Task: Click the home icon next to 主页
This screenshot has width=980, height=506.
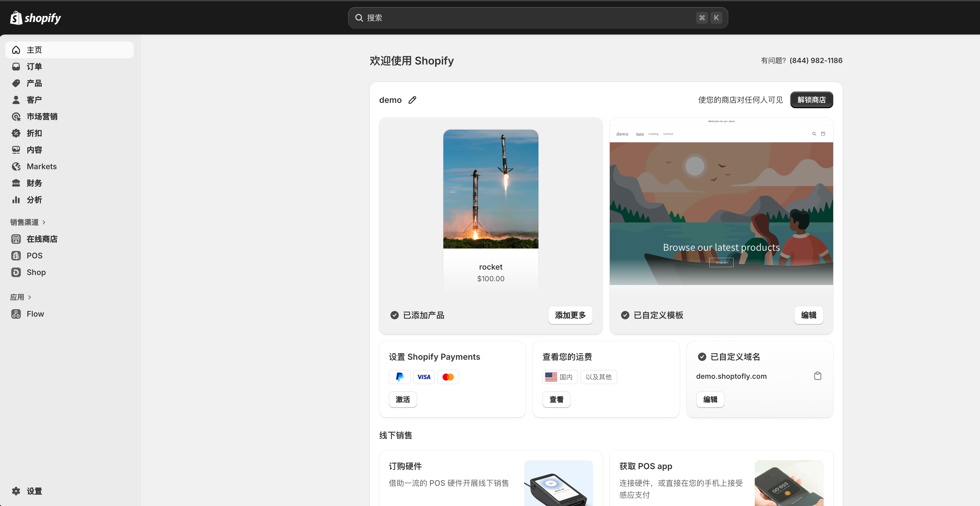Action: [x=16, y=50]
